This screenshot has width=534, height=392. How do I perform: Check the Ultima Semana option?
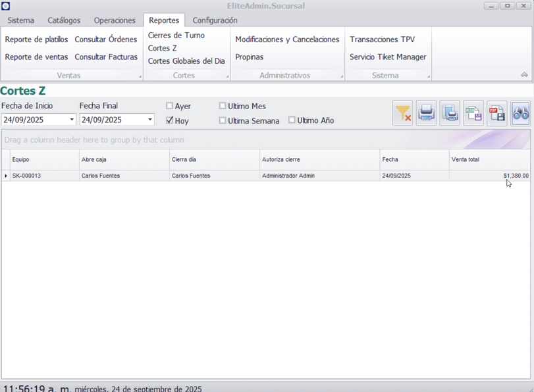point(223,120)
